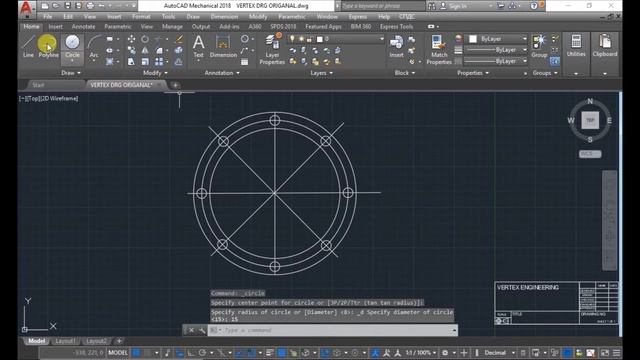Image resolution: width=640 pixels, height=360 pixels.
Task: Click the N direction on the ViewCube compass
Action: pyautogui.click(x=590, y=101)
